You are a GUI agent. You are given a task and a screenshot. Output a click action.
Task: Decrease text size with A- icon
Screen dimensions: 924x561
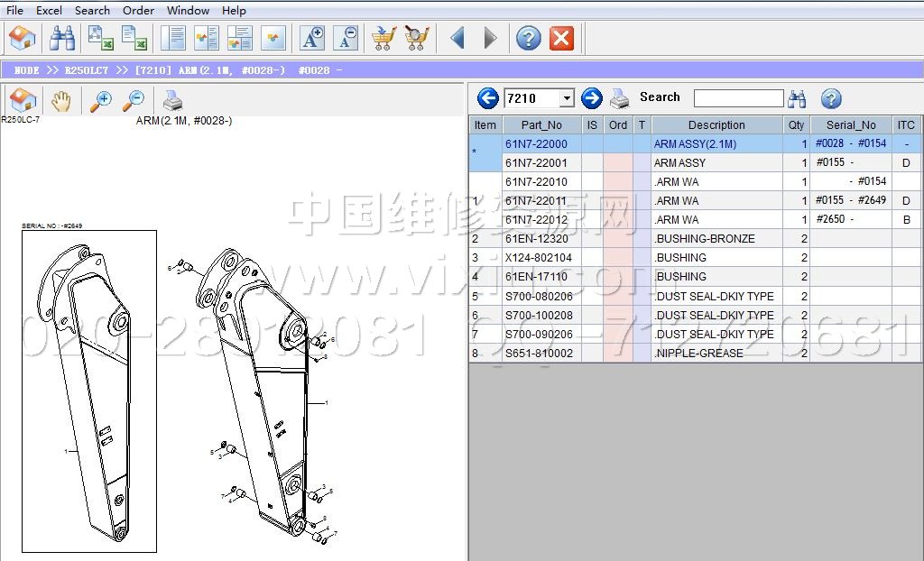coord(345,38)
